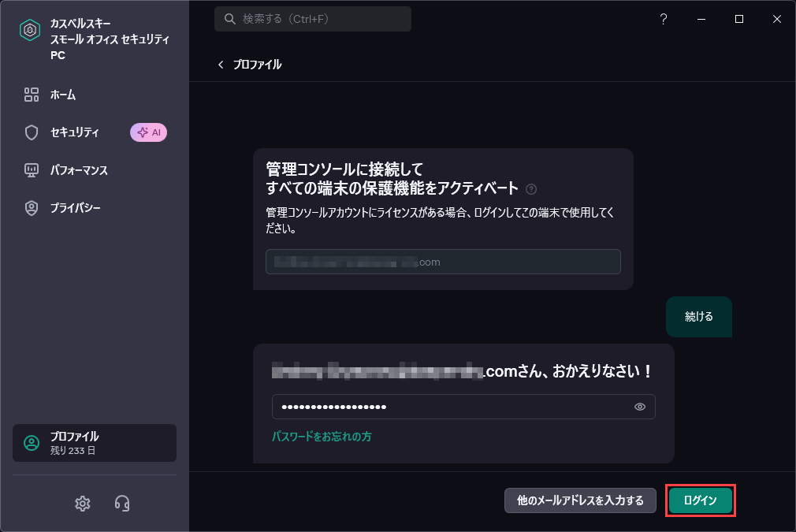The width and height of the screenshot is (796, 532).
Task: Click the shield icon for セキュリティ
Action: [x=32, y=132]
